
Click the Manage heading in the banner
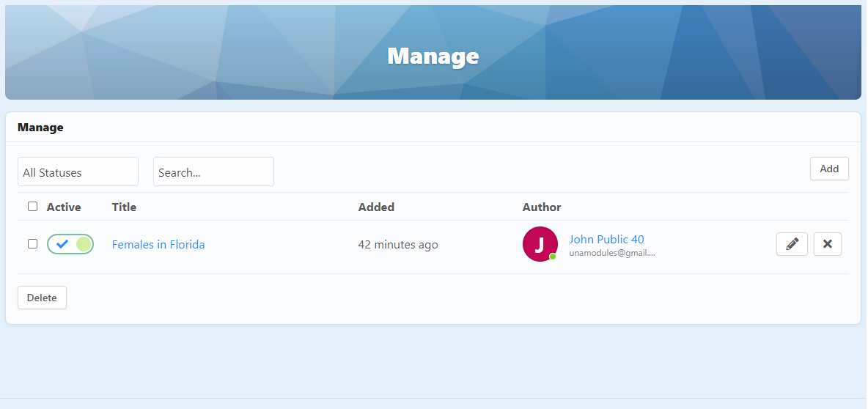tap(433, 56)
